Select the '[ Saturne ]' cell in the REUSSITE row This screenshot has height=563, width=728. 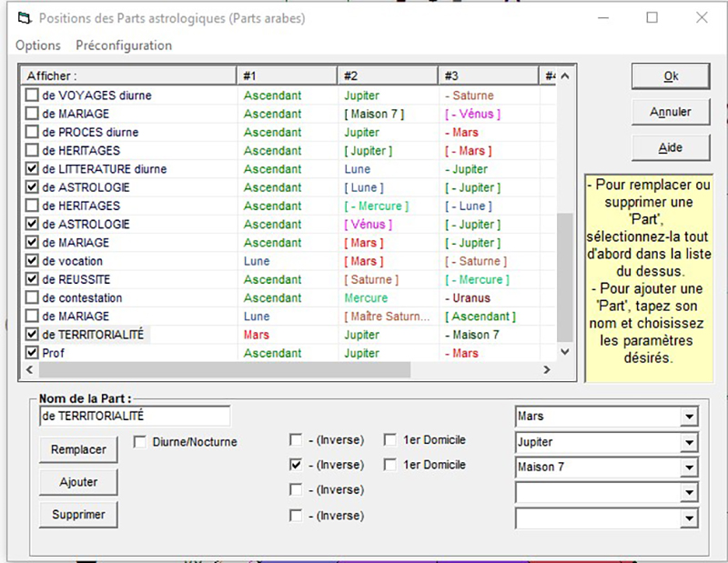[x=371, y=279]
